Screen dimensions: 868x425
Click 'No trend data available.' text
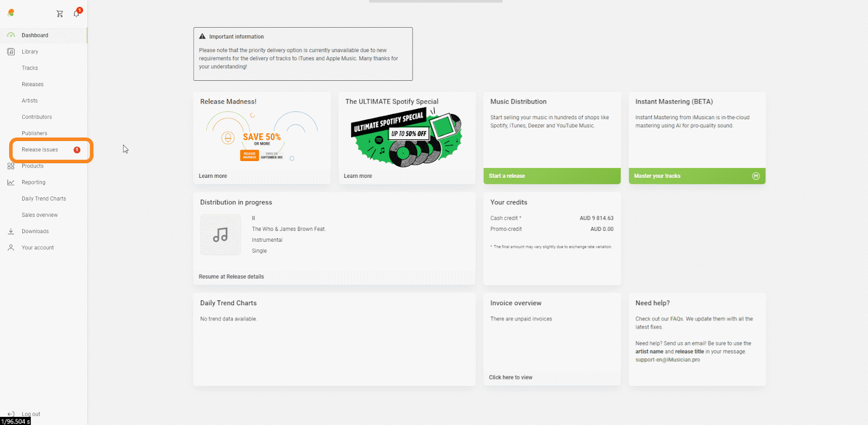coord(228,319)
